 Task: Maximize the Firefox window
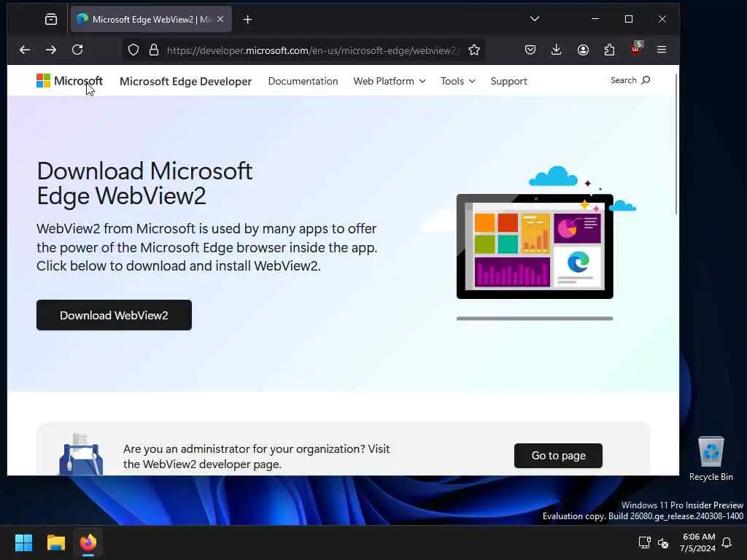pos(629,19)
